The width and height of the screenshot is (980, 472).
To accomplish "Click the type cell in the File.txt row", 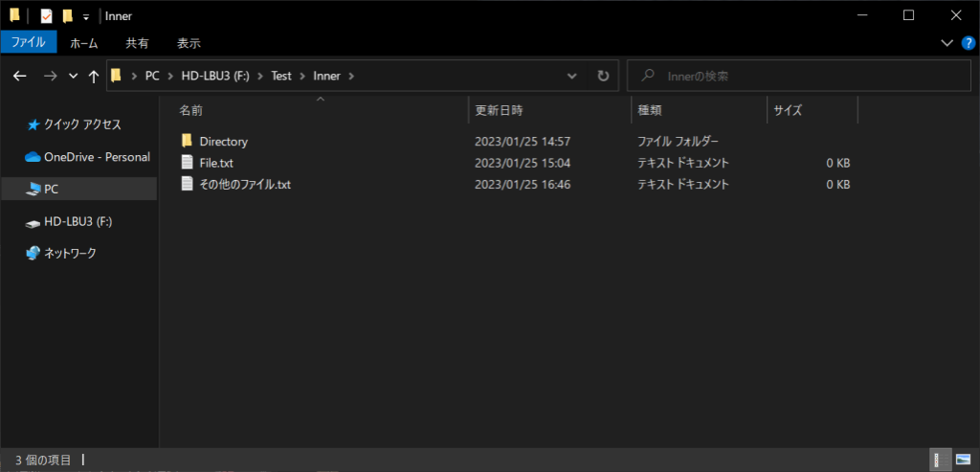I will pyautogui.click(x=683, y=163).
